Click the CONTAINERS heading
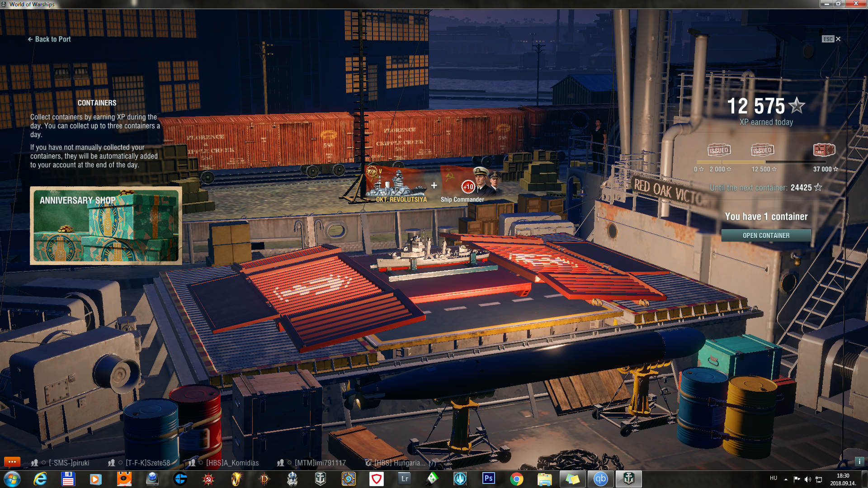The height and width of the screenshot is (488, 868). click(x=97, y=103)
